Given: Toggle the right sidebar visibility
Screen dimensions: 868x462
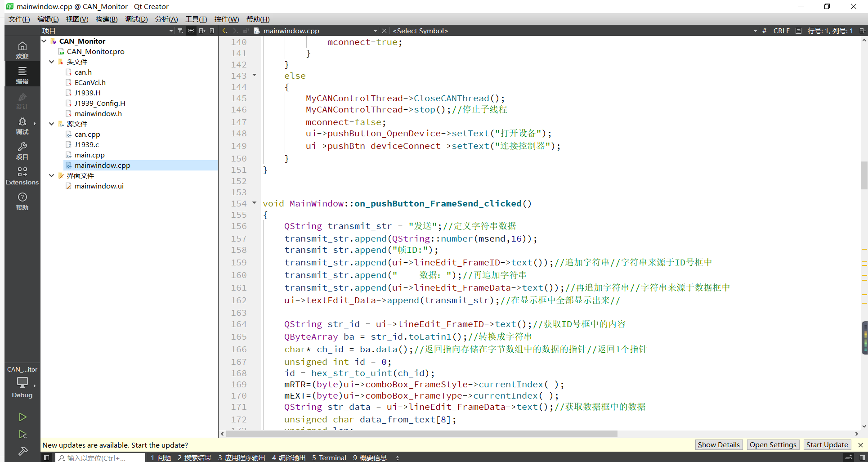Looking at the screenshot, I should pyautogui.click(x=862, y=458).
